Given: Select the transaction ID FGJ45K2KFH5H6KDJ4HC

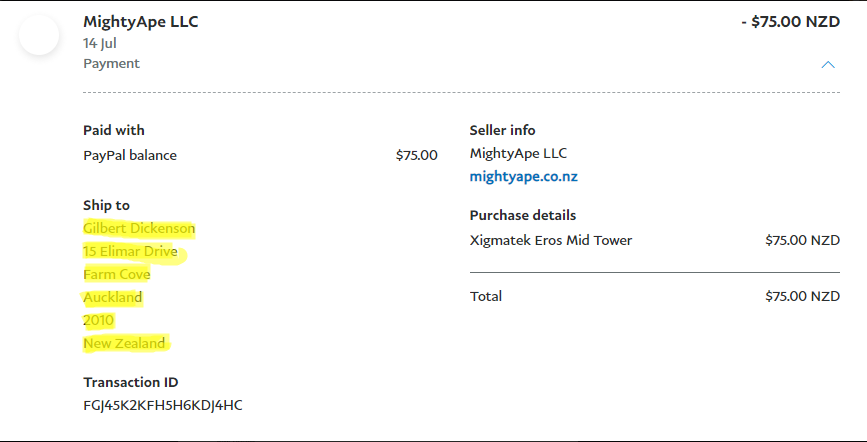Looking at the screenshot, I should point(163,405).
